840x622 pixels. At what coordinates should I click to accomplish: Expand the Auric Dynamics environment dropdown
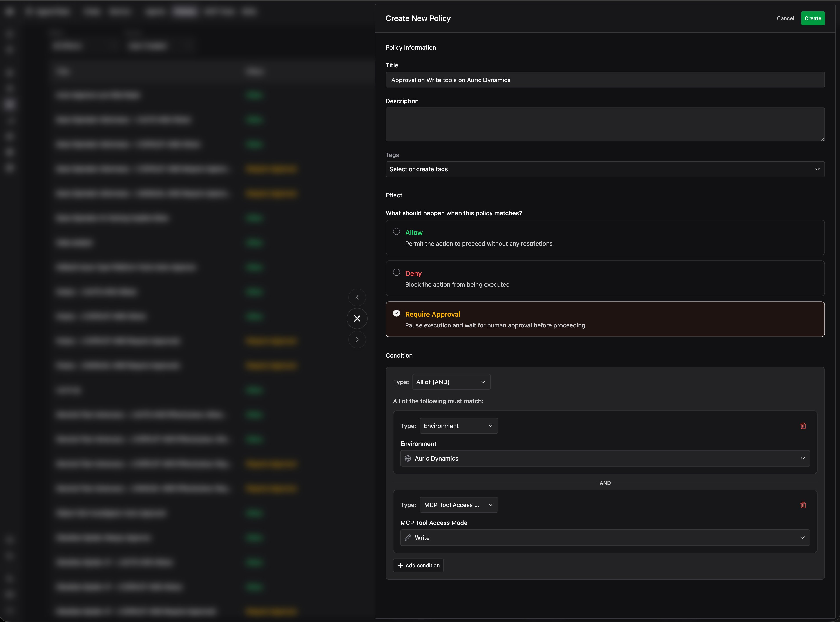605,459
